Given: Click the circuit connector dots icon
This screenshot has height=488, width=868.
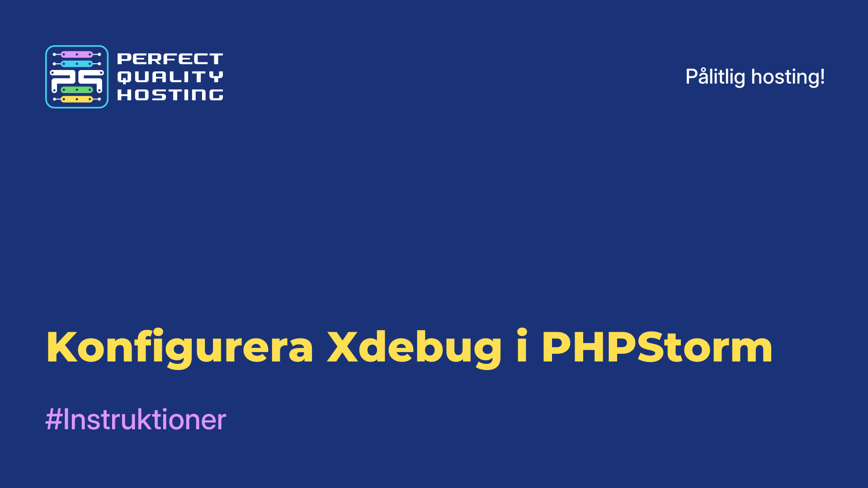Looking at the screenshot, I should (x=76, y=76).
